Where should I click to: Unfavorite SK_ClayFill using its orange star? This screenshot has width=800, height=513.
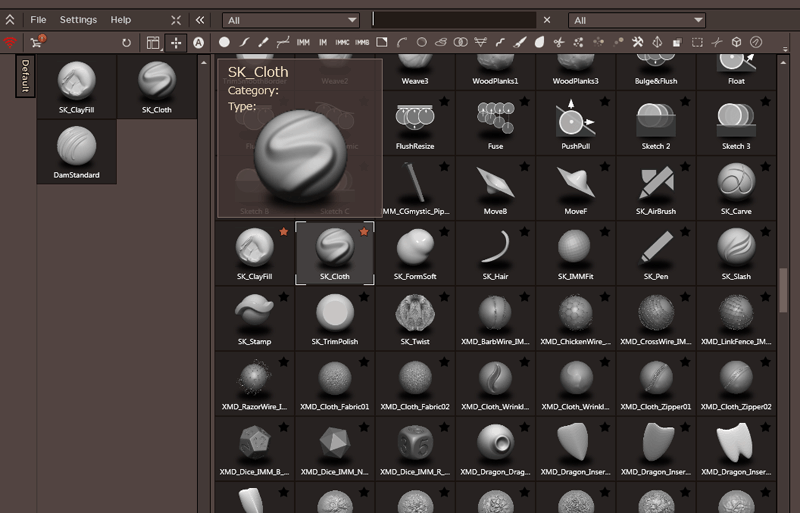(283, 232)
